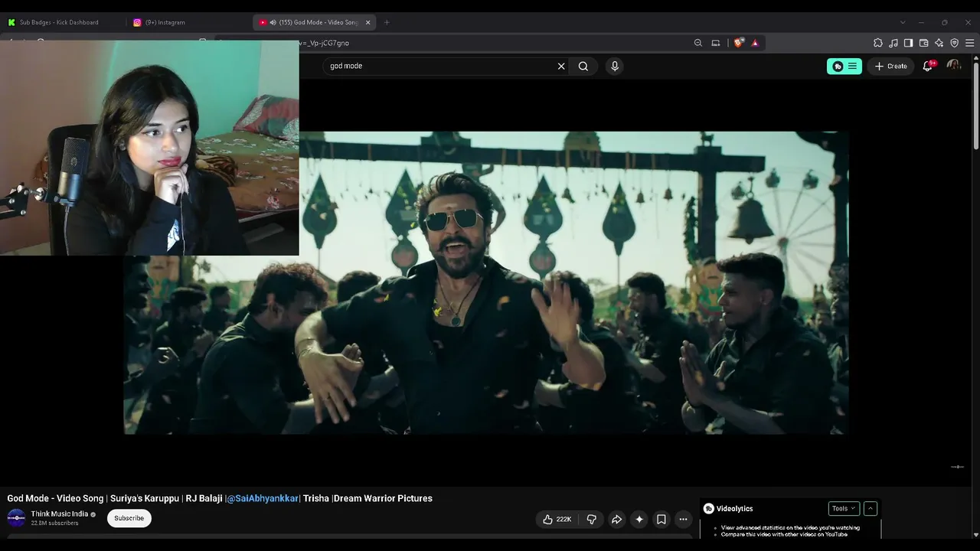Open the browser main hamburger menu
The height and width of the screenshot is (551, 980).
[x=969, y=43]
